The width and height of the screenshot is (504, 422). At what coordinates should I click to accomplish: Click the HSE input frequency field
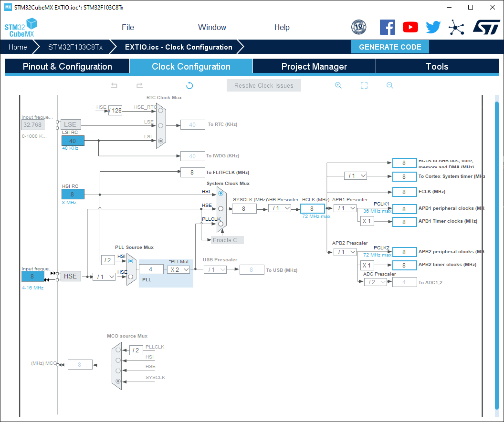pos(32,277)
